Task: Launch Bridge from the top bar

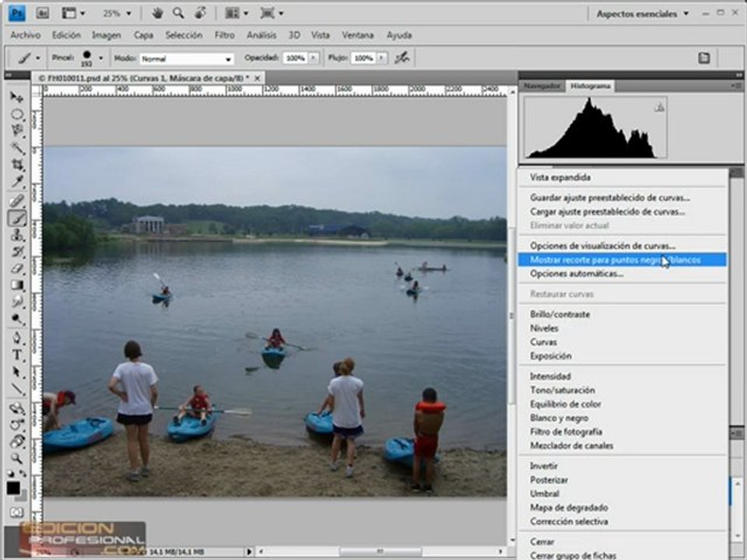Action: (42, 13)
